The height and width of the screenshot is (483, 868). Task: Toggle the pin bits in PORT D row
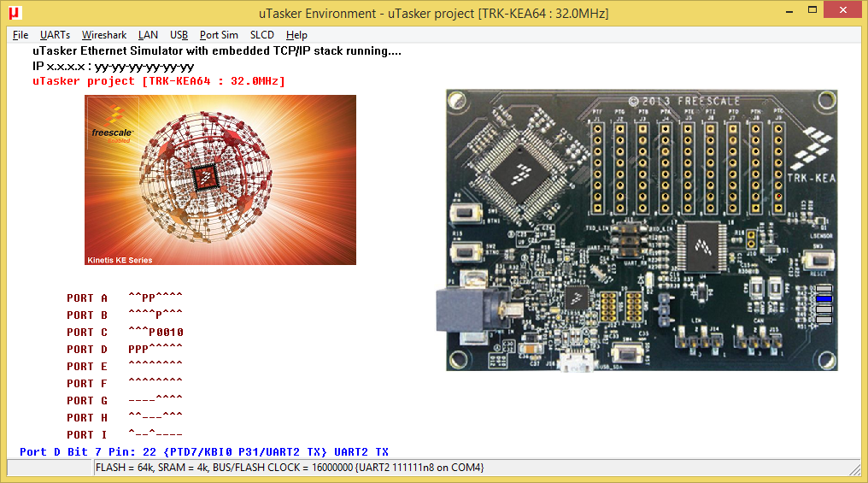coord(155,349)
